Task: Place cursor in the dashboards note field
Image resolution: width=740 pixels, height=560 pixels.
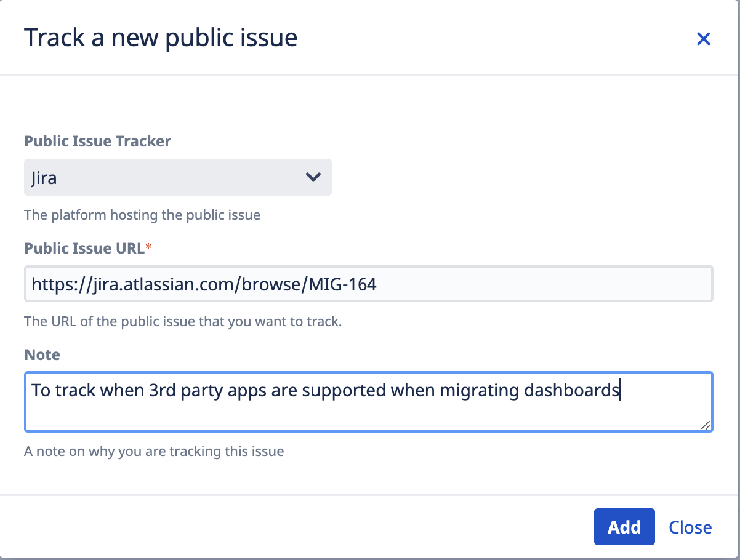Action: pyautogui.click(x=368, y=401)
